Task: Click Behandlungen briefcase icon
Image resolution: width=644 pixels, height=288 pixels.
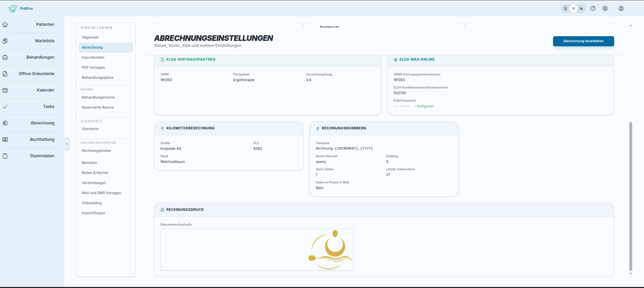Action: (x=5, y=57)
